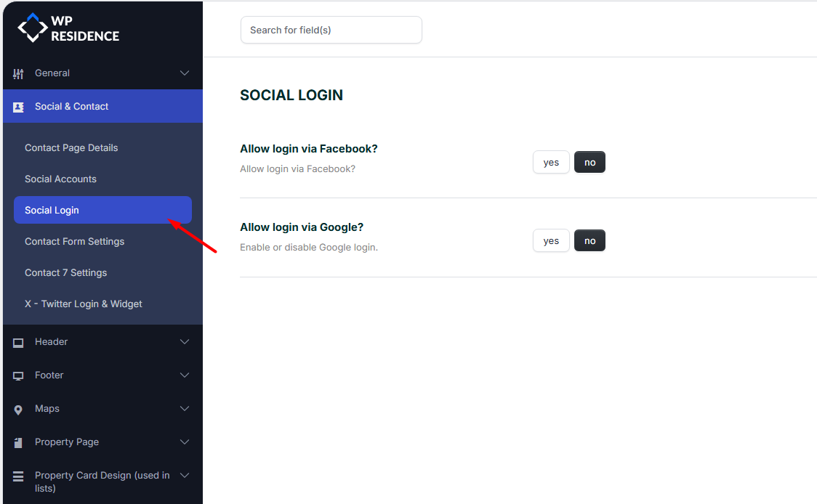
Task: Click the Maps location pin icon
Action: 18,410
